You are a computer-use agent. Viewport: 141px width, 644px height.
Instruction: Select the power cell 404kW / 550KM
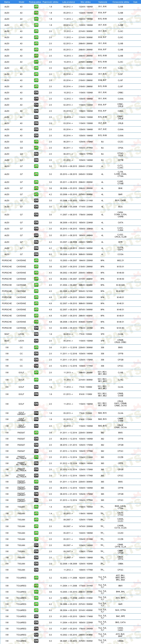tap(86, 322)
